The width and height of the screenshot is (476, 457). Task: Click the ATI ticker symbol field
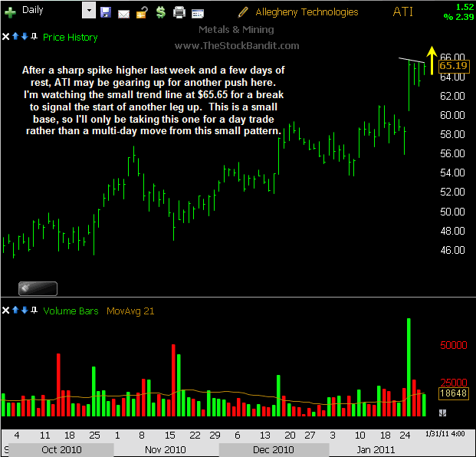pyautogui.click(x=403, y=12)
